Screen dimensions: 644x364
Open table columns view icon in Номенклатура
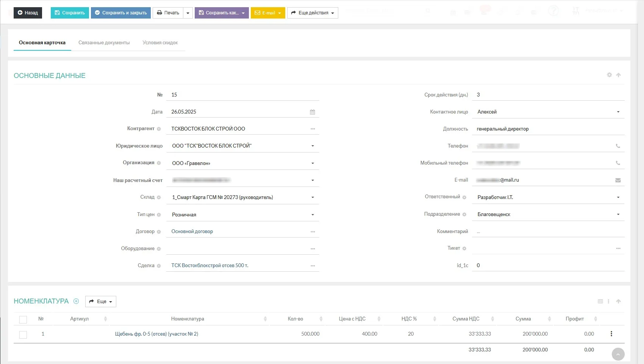(600, 302)
